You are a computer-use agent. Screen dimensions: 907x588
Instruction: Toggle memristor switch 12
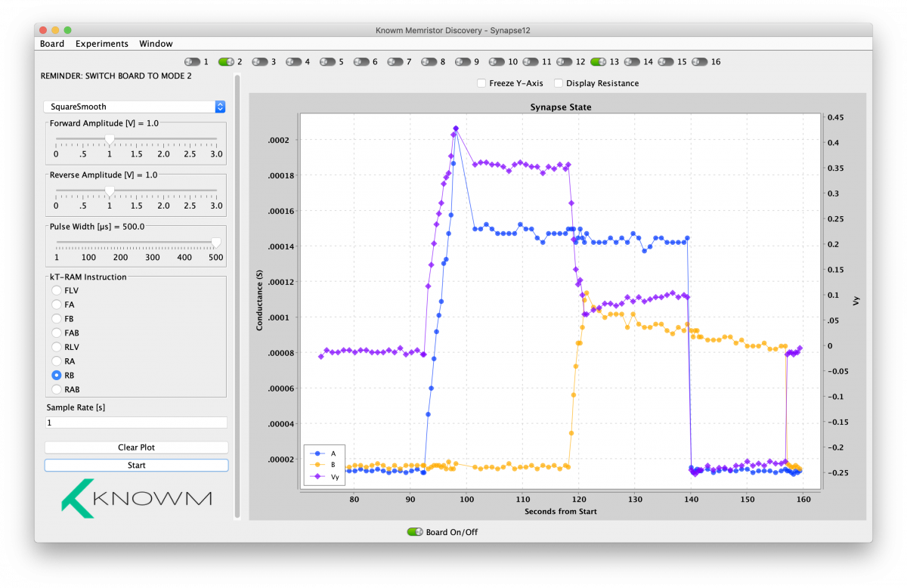[x=565, y=61]
